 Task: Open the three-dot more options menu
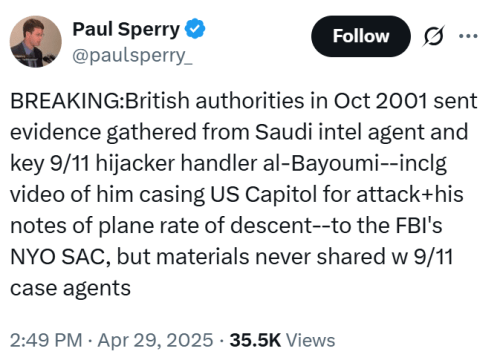pyautogui.click(x=468, y=36)
